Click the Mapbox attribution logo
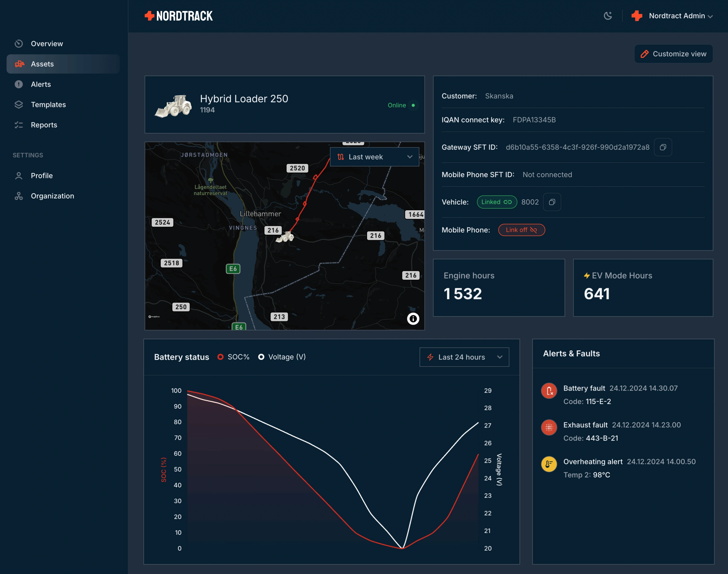The image size is (728, 574). [154, 317]
